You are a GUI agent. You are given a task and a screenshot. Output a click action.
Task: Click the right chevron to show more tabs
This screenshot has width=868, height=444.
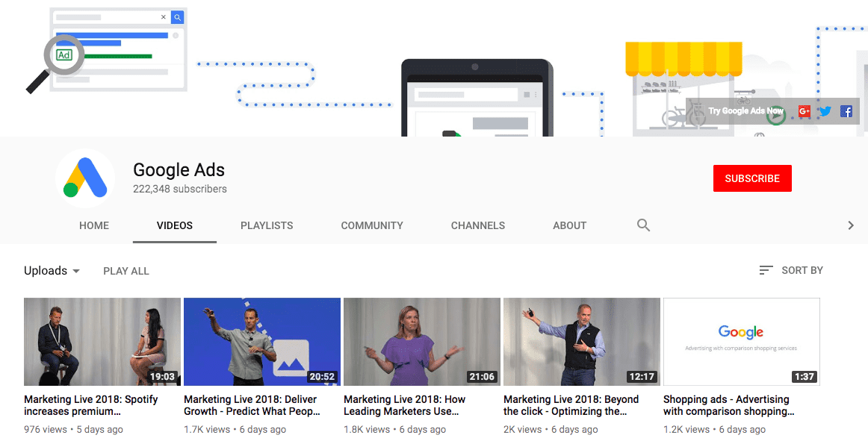pos(851,225)
